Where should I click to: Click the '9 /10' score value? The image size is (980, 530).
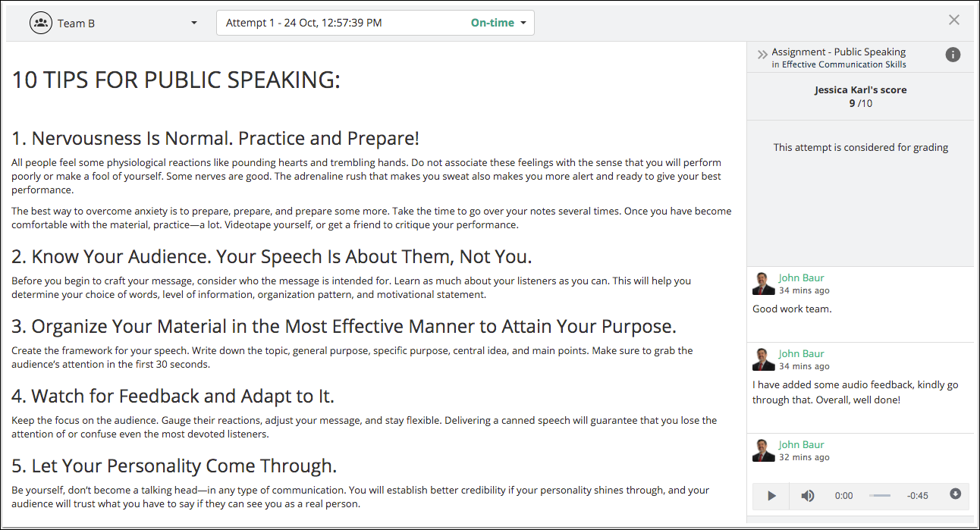[861, 103]
